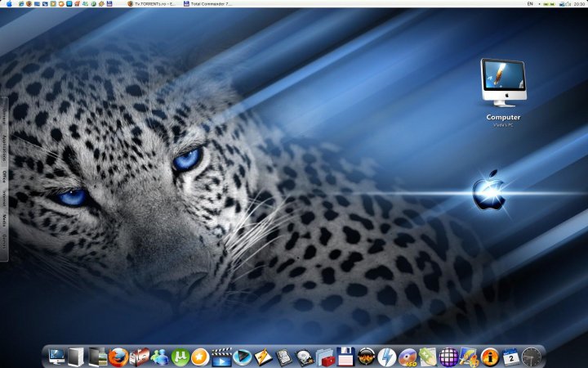Click the 20:30 clock in tray

point(579,4)
